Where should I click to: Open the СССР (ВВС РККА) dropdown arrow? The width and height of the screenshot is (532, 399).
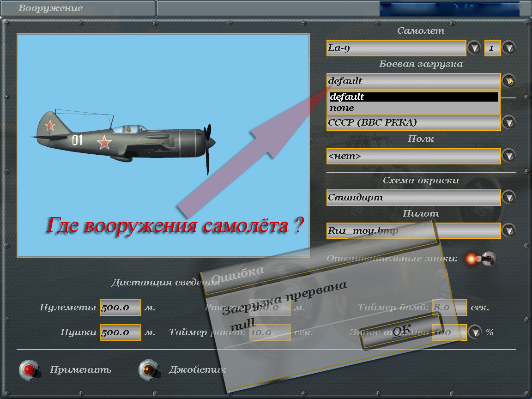509,122
